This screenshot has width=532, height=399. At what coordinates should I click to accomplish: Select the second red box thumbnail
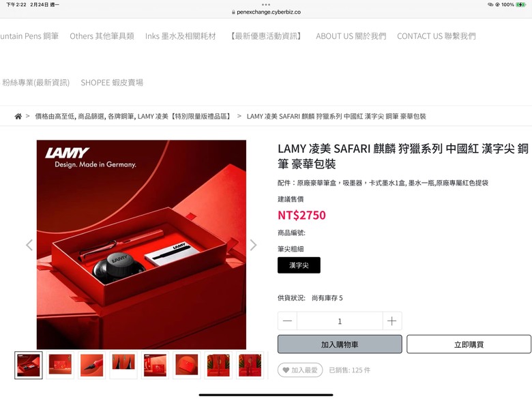click(60, 365)
